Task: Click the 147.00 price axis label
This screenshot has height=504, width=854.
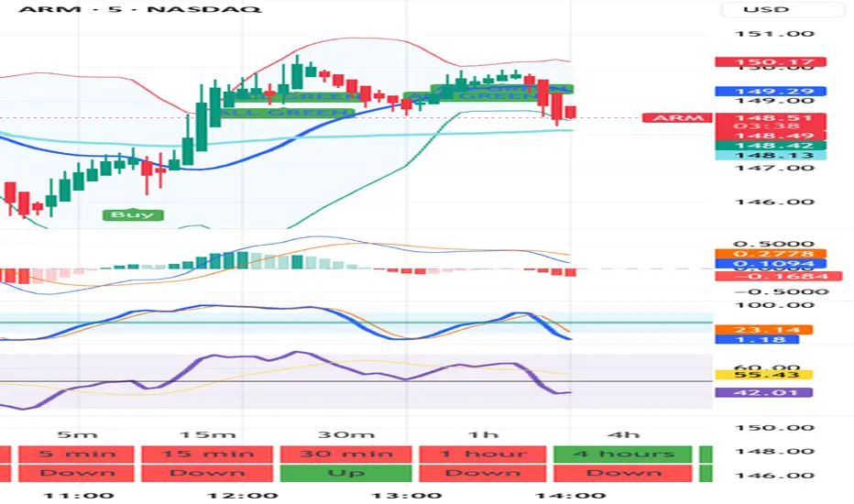Action: [774, 168]
